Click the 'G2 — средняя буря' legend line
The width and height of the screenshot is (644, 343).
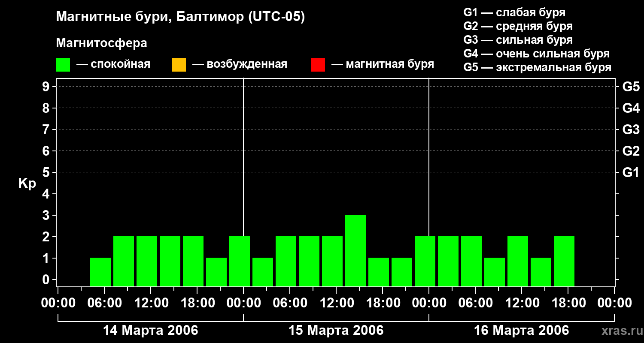tap(518, 26)
